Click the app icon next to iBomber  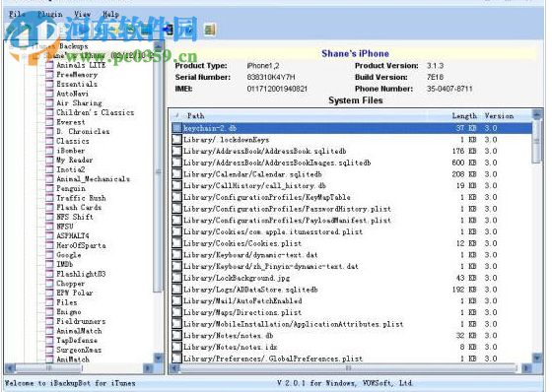pyautogui.click(x=50, y=151)
